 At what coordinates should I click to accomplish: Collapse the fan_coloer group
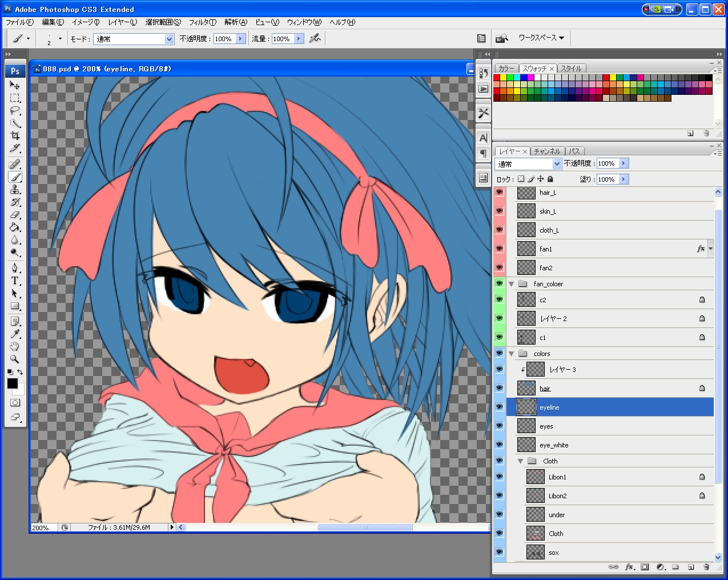tap(512, 284)
